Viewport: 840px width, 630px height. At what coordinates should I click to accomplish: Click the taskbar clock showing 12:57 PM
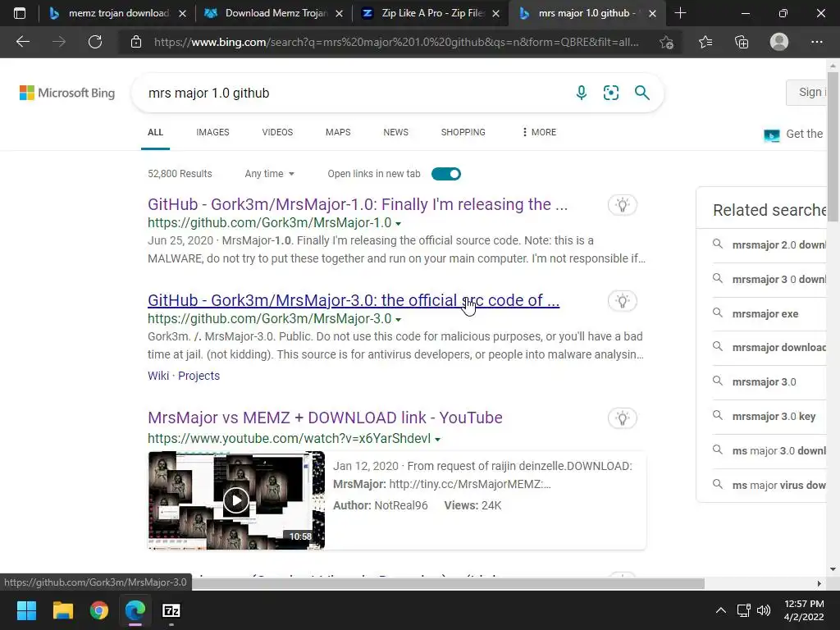click(804, 610)
